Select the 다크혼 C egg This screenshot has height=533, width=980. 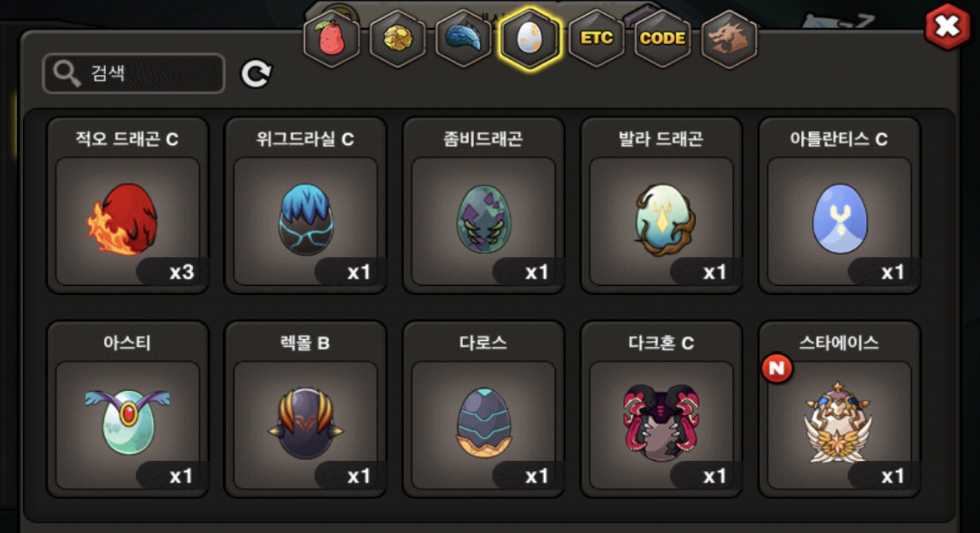pos(661,409)
